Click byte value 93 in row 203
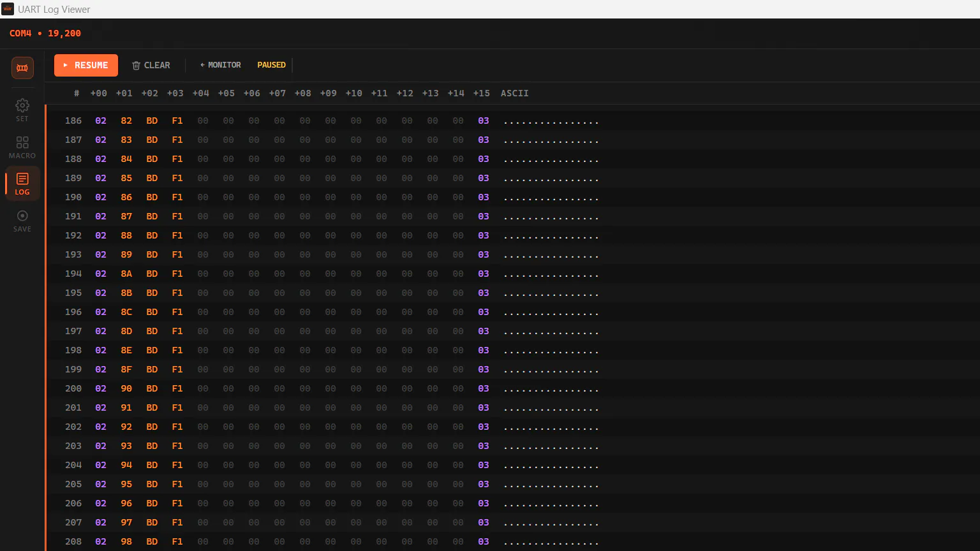The width and height of the screenshot is (980, 551). point(126,446)
